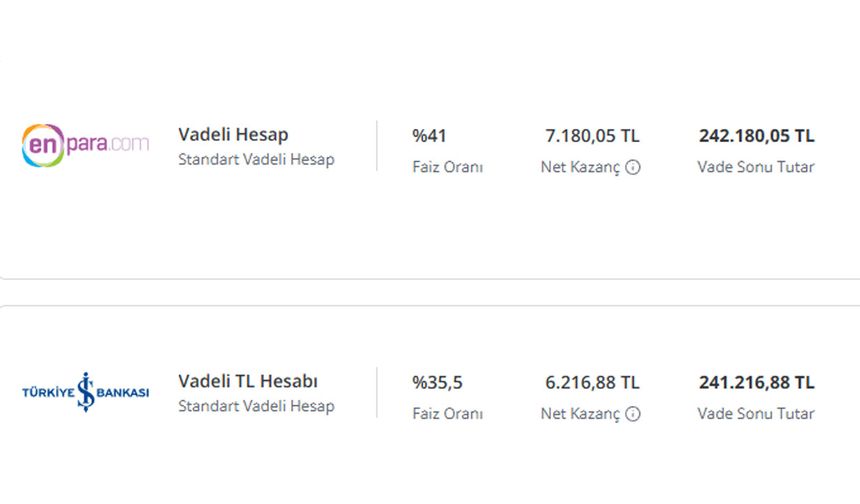Click the 7.180,05 TL net earnings
The height and width of the screenshot is (504, 860).
[592, 136]
